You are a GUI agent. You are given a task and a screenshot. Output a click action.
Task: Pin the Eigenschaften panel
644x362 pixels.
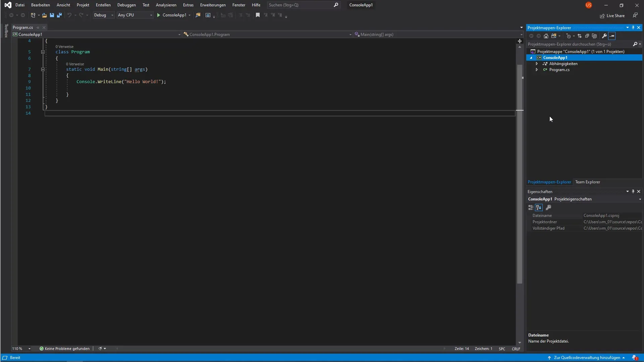coord(633,191)
